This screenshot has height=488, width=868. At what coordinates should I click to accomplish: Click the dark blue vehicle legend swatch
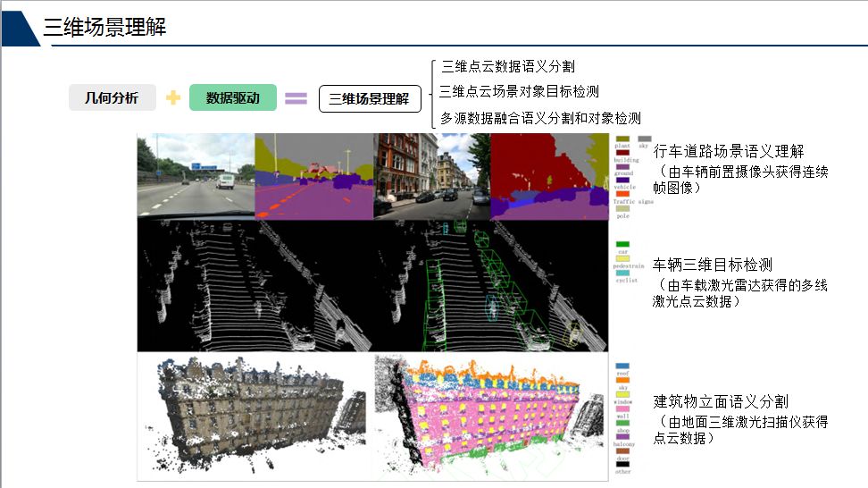622,180
